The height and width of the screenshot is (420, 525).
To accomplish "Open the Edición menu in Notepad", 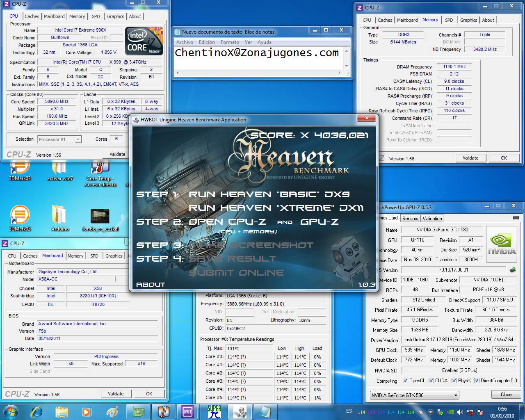I will 207,42.
